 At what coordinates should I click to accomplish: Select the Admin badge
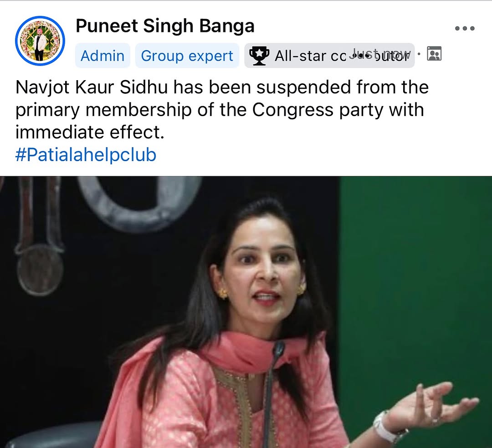(102, 56)
